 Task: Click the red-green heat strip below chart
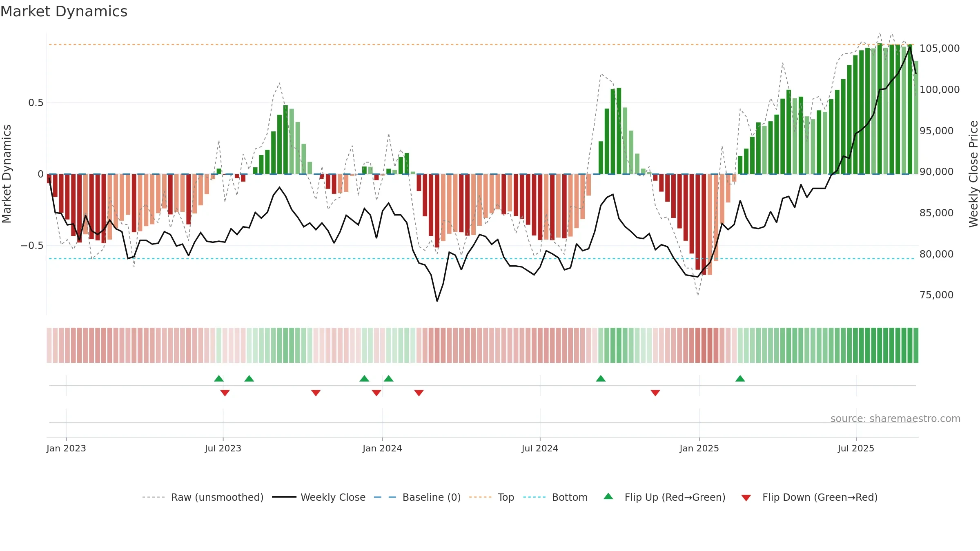482,345
